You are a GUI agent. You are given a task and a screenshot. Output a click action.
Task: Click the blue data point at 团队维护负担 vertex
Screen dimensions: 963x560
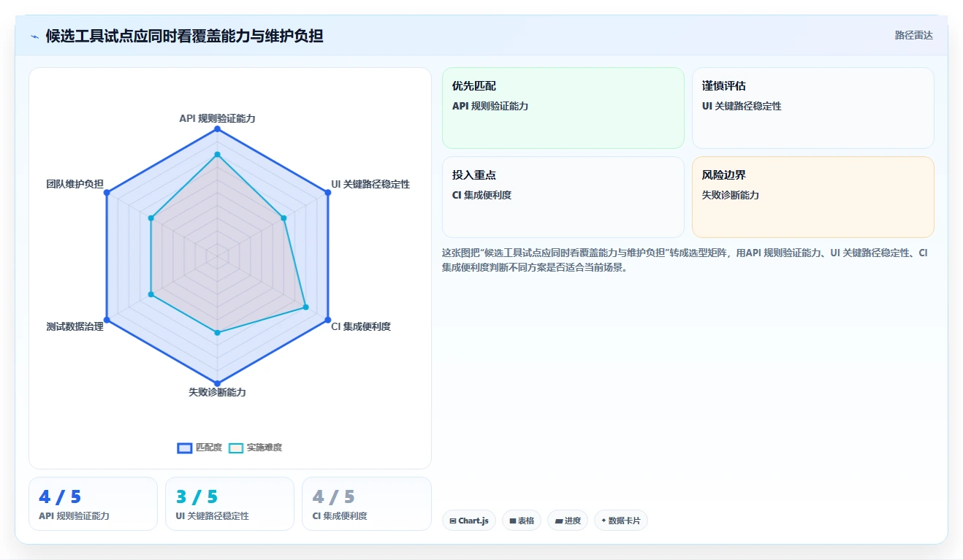tap(107, 193)
